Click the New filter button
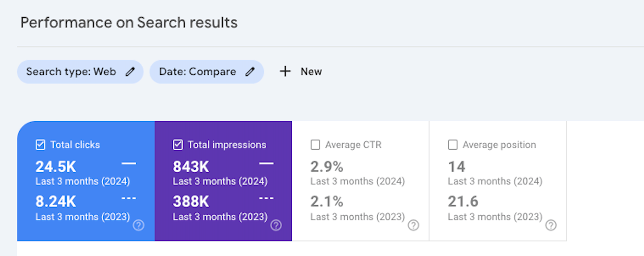Viewport: 644px width, 256px height. tap(301, 71)
